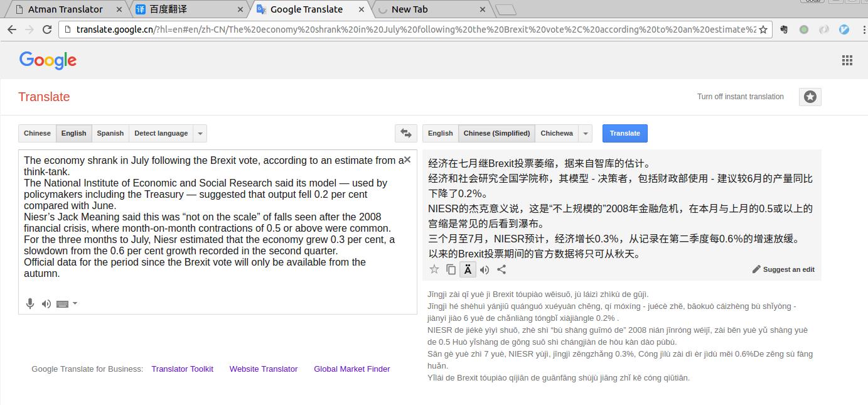
Task: Reload the current page
Action: [x=47, y=30]
